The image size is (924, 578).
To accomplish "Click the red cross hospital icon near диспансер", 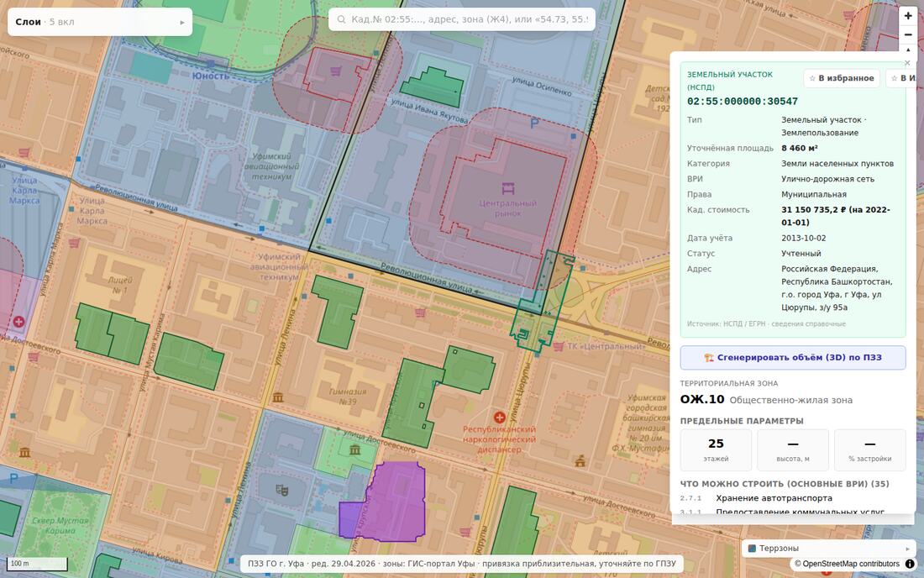I will (x=500, y=418).
